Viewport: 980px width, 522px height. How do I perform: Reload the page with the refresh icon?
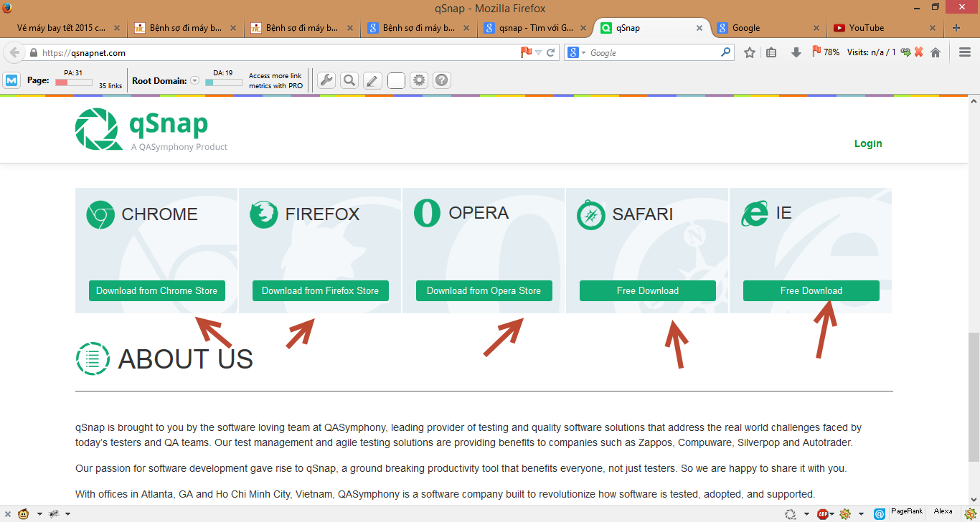point(551,52)
